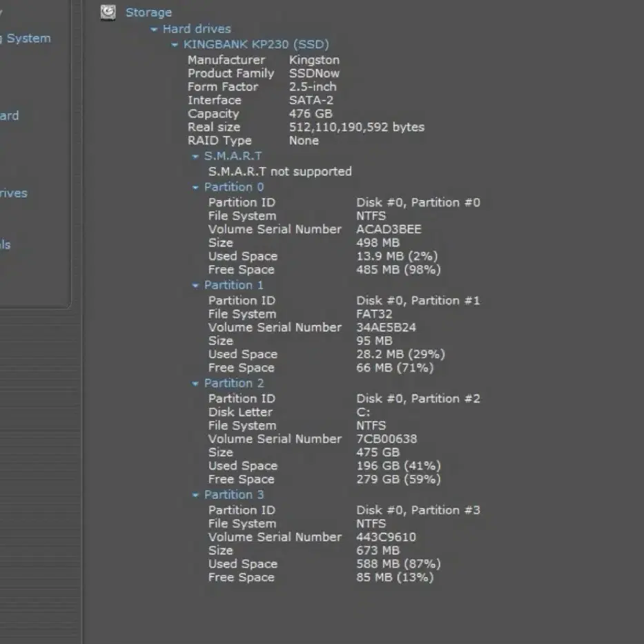
Task: Select the Manufacturer label
Action: (226, 60)
